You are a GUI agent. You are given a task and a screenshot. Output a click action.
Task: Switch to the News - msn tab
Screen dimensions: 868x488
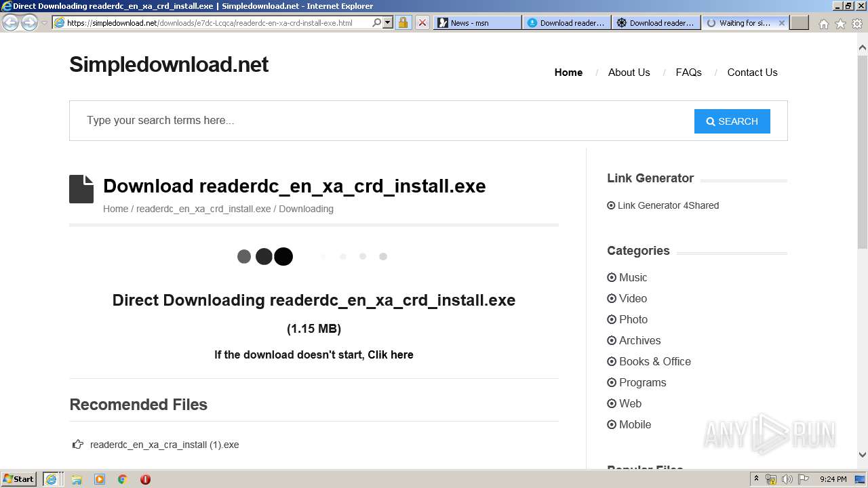477,22
